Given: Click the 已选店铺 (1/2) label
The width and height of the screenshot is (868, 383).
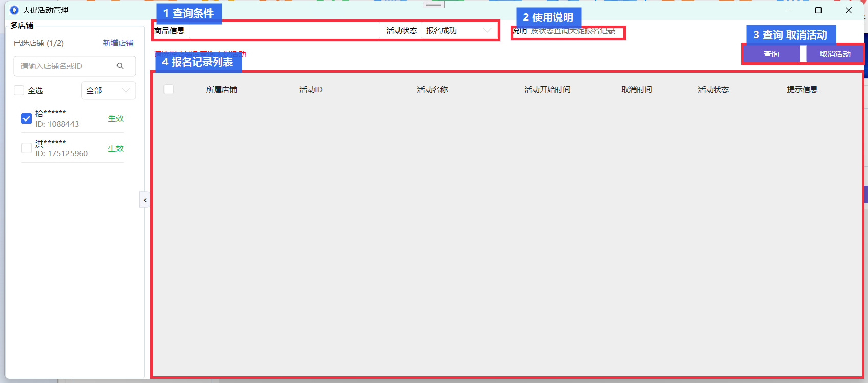Looking at the screenshot, I should (39, 43).
